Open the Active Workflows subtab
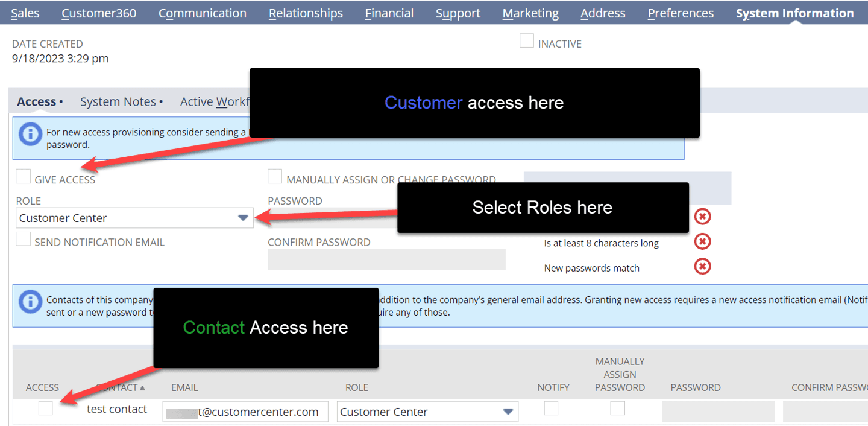 click(x=215, y=101)
